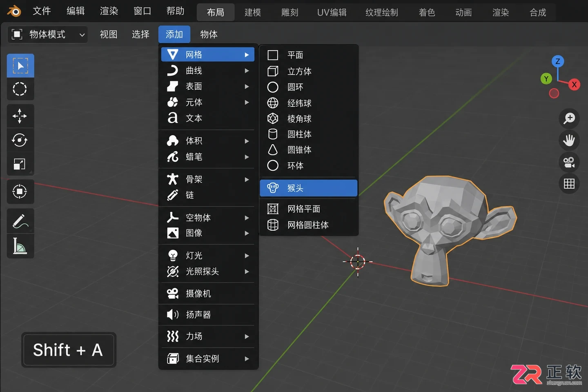
Task: Click the blue Z axis gizmo
Action: pyautogui.click(x=558, y=62)
